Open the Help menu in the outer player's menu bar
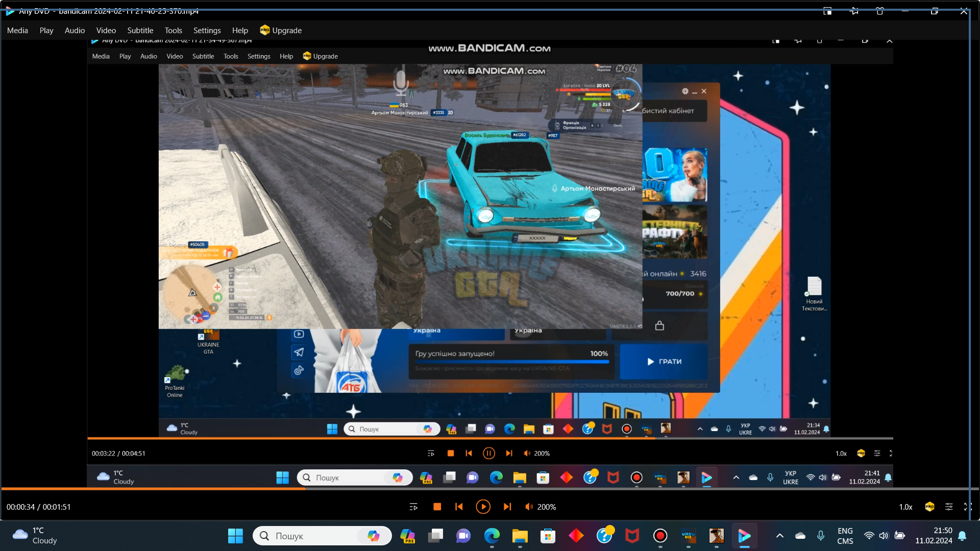The image size is (980, 551). tap(240, 31)
